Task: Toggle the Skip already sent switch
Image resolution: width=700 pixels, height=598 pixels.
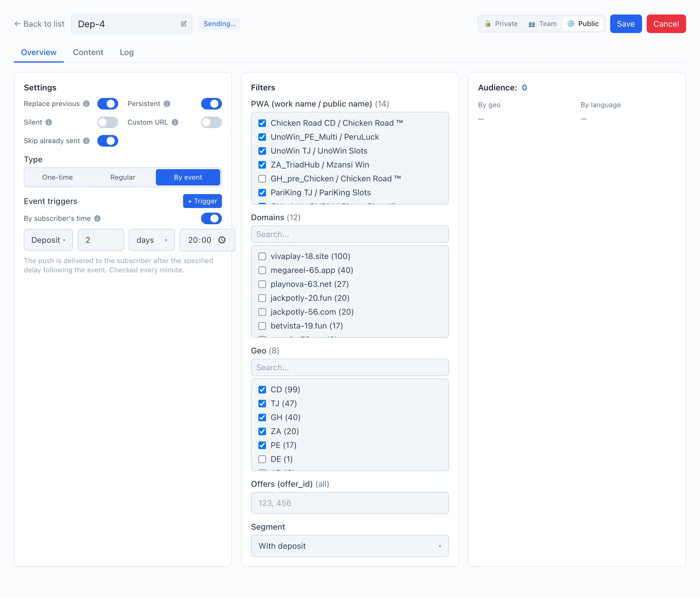Action: 108,141
